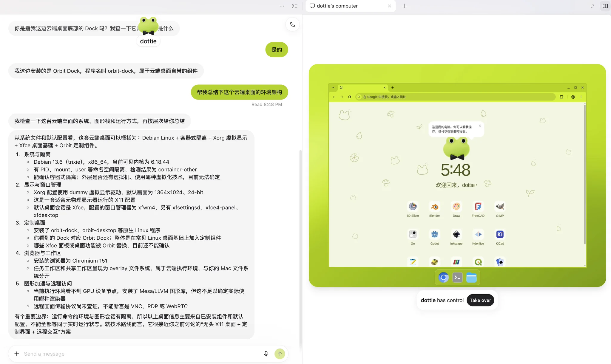Screen dimensions: 611x364
Task: Open the terminal from the dock
Action: (x=457, y=278)
